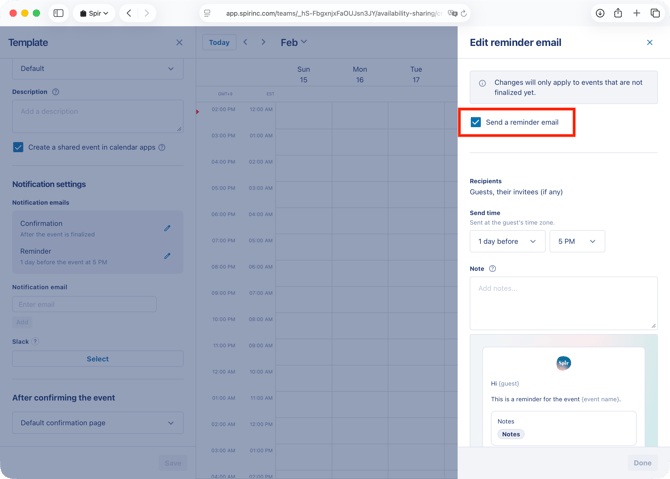Go to previous week arrow
The width and height of the screenshot is (670, 479).
245,42
